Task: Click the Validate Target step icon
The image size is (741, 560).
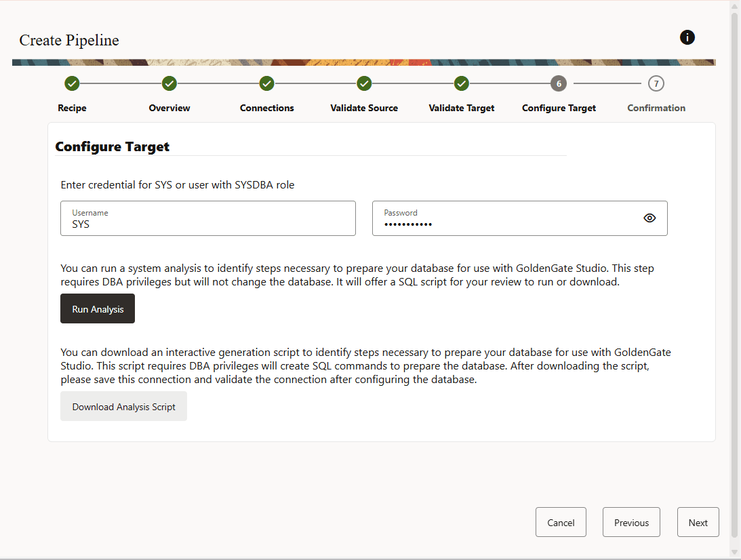Action: pyautogui.click(x=462, y=83)
